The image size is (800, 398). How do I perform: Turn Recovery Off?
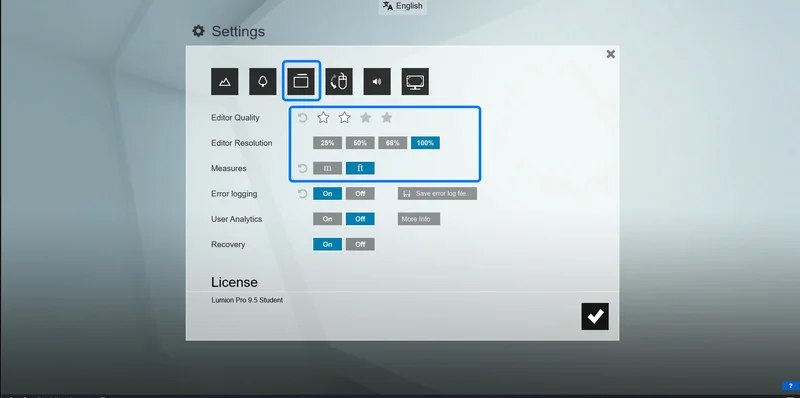(x=360, y=244)
